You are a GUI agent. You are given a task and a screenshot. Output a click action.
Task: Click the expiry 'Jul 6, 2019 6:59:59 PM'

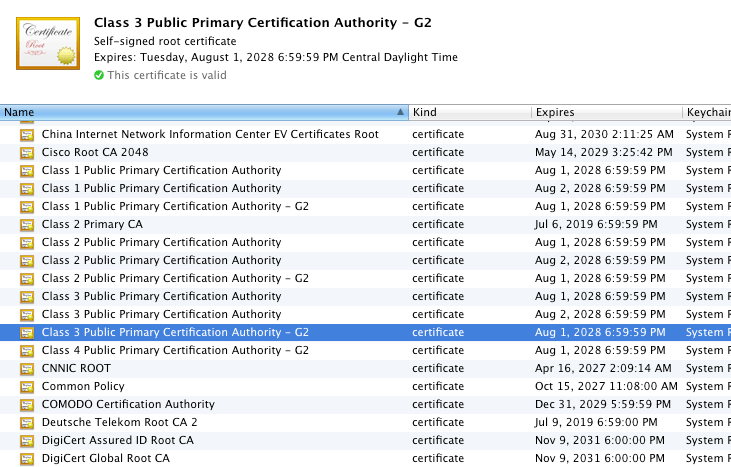pos(596,224)
